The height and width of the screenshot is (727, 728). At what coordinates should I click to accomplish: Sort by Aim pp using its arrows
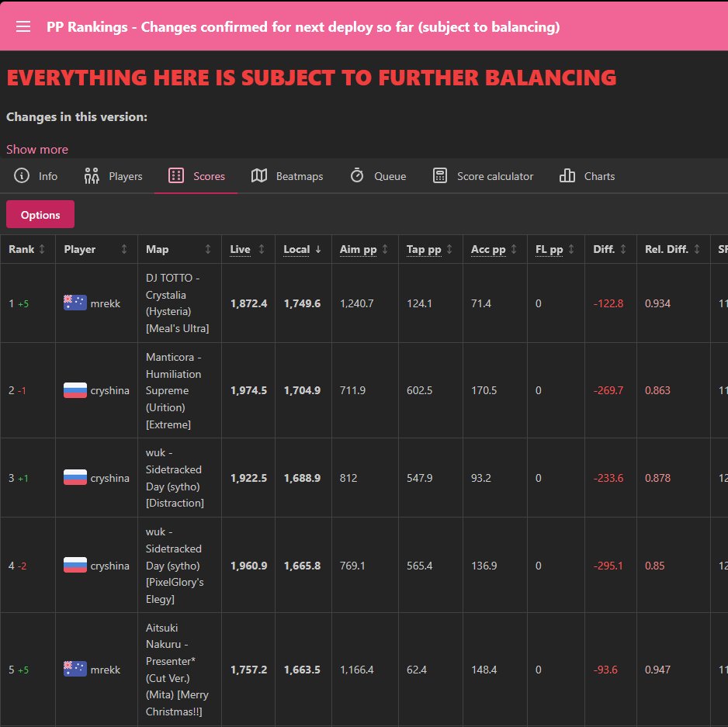[x=385, y=249]
